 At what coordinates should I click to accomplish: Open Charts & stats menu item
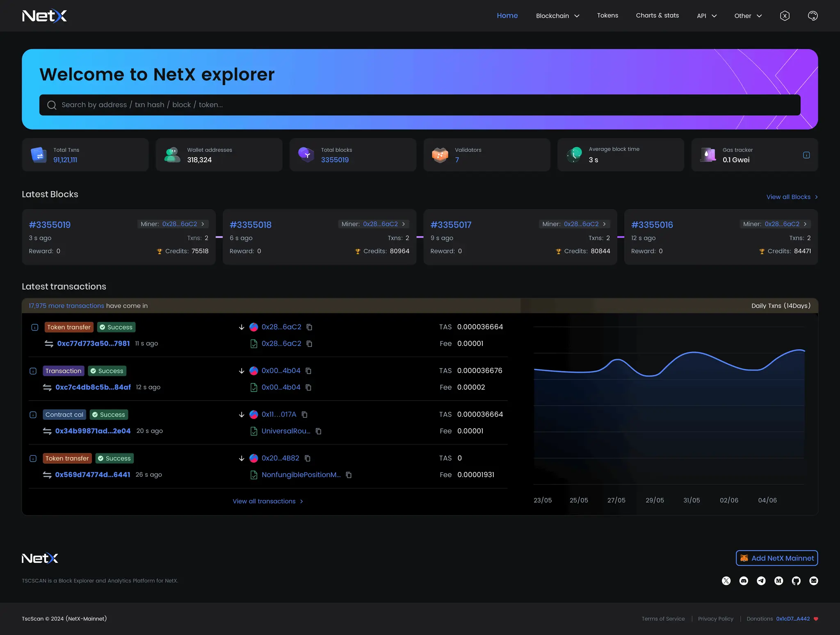[x=657, y=16]
